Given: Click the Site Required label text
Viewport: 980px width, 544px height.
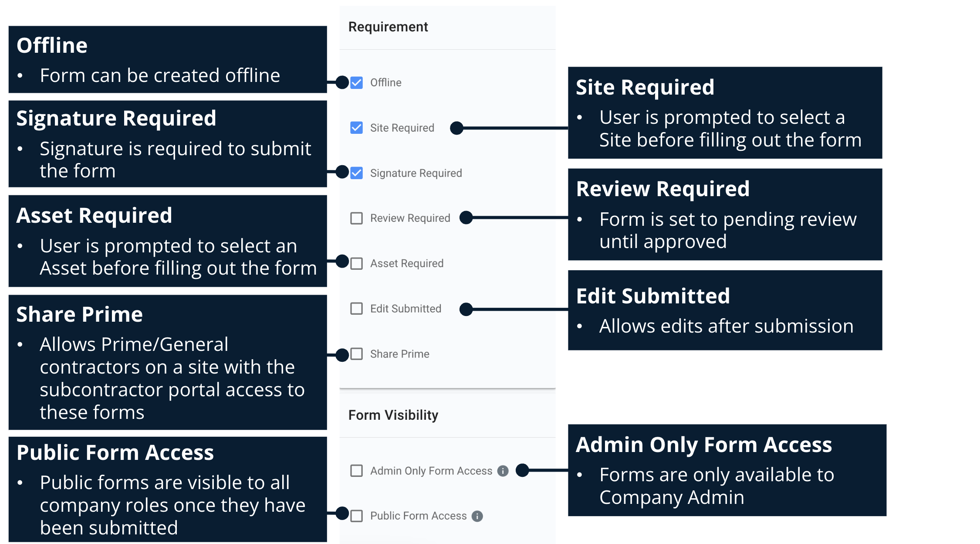Looking at the screenshot, I should pos(402,128).
